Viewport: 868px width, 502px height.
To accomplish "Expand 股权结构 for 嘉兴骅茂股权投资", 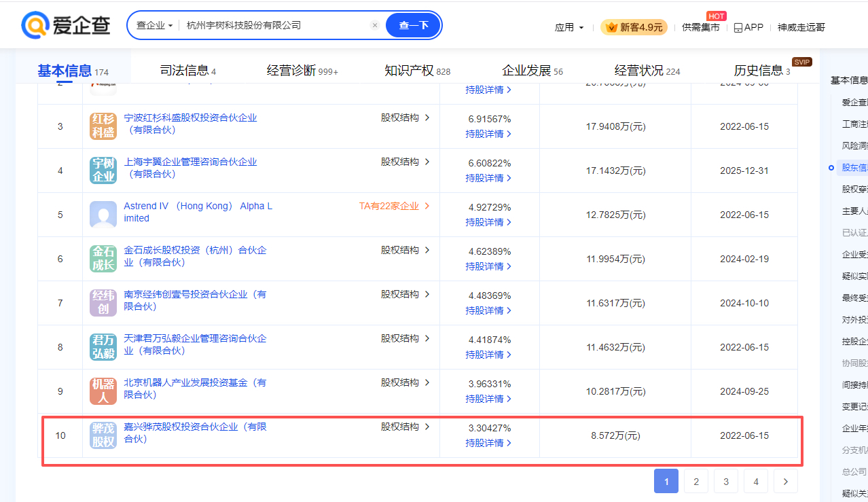I will pyautogui.click(x=405, y=427).
